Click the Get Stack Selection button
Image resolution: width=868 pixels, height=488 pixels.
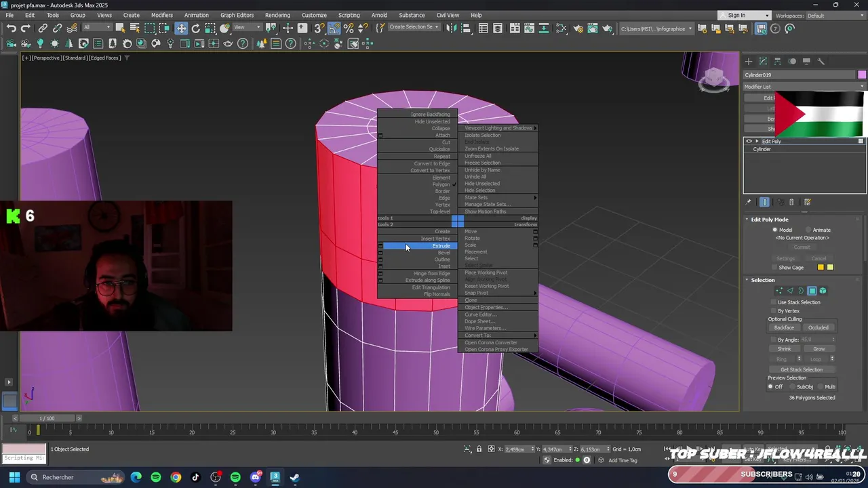802,369
